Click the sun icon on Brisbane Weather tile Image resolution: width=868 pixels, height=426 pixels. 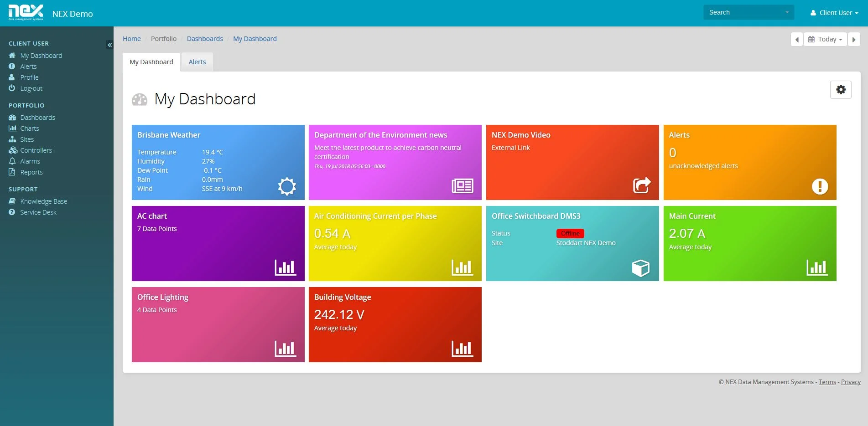tap(287, 186)
